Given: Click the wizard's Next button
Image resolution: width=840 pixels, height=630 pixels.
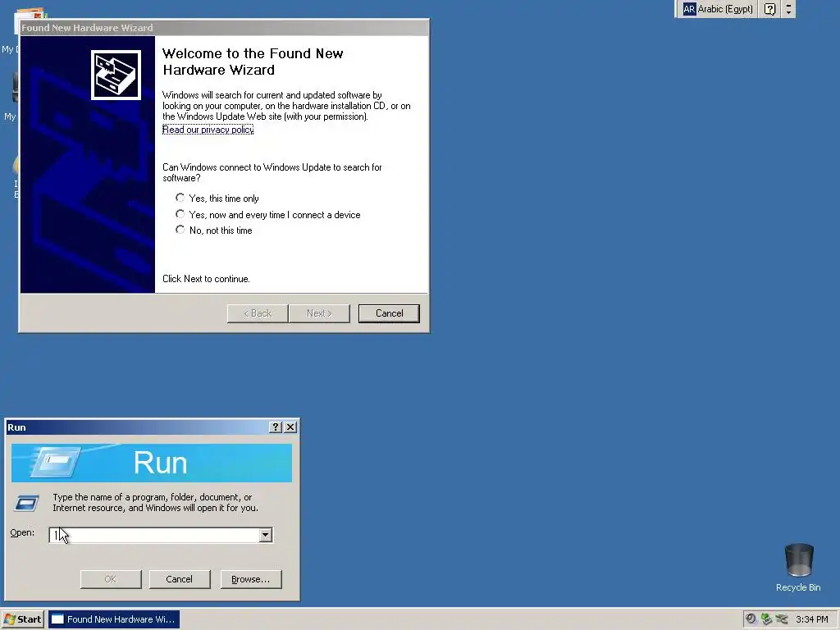Looking at the screenshot, I should click(319, 313).
